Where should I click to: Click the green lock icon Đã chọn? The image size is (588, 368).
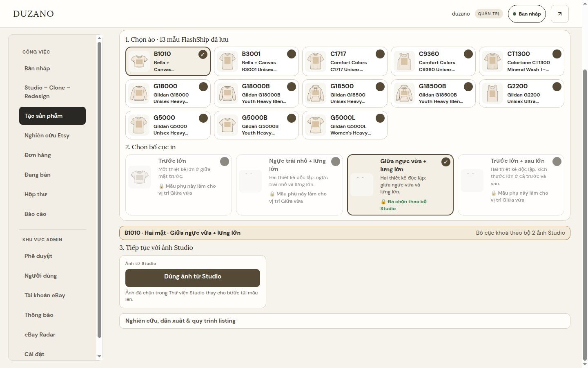pyautogui.click(x=383, y=202)
